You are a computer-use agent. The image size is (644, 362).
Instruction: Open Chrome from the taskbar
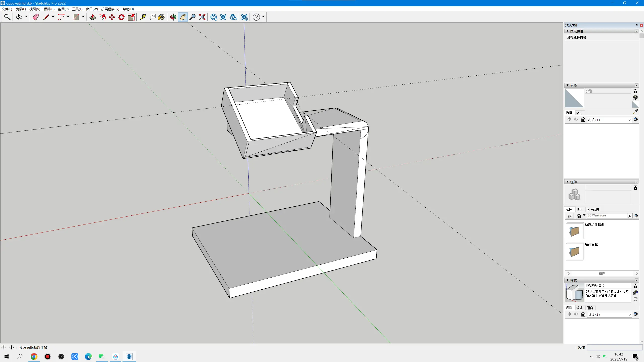click(x=34, y=356)
